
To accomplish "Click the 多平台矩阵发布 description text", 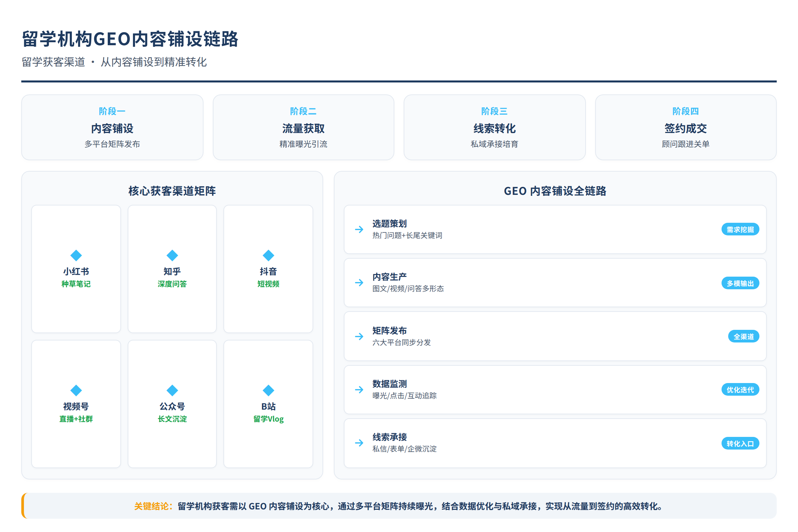I will pyautogui.click(x=112, y=144).
